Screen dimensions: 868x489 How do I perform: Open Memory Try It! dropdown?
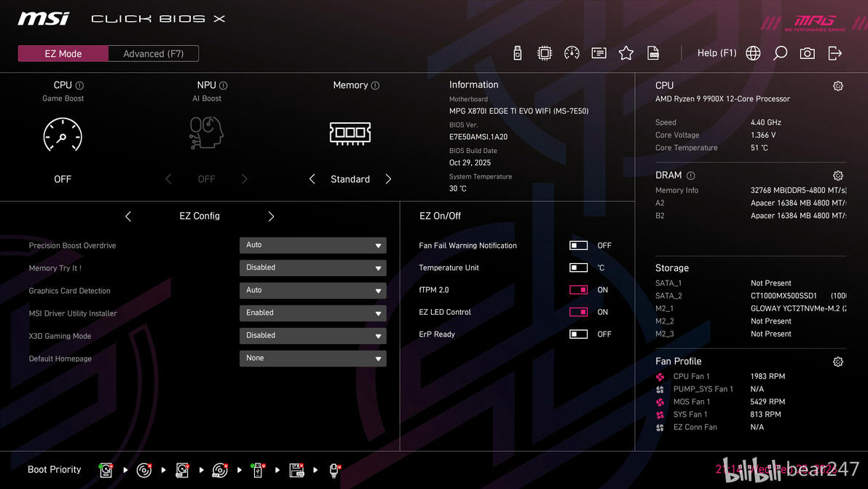coord(313,268)
